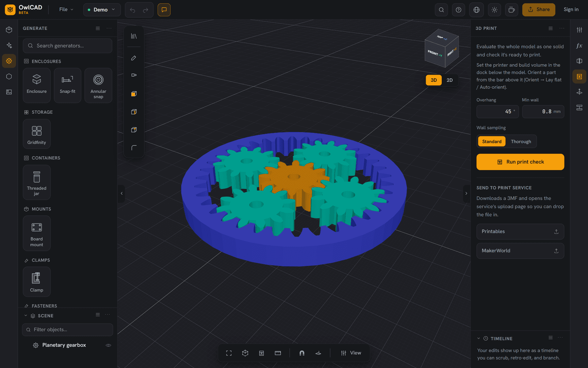Open Generate panel hamburger menu
This screenshot has width=588, height=368.
pyautogui.click(x=98, y=28)
